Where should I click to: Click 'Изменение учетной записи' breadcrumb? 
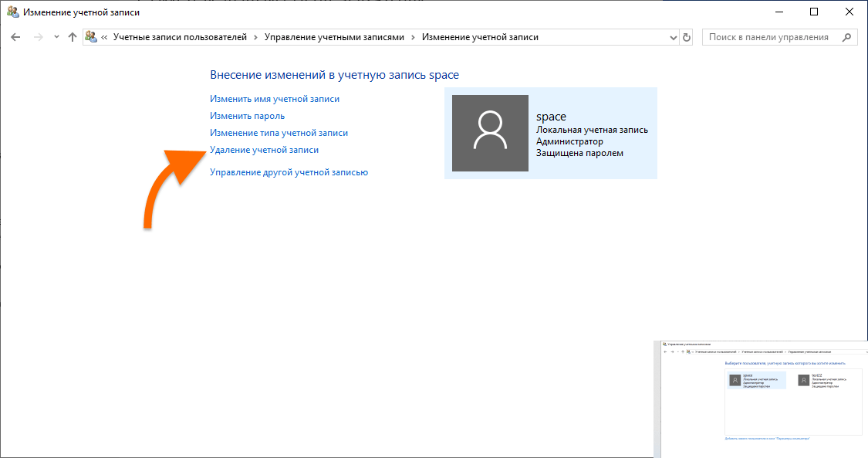pyautogui.click(x=480, y=37)
